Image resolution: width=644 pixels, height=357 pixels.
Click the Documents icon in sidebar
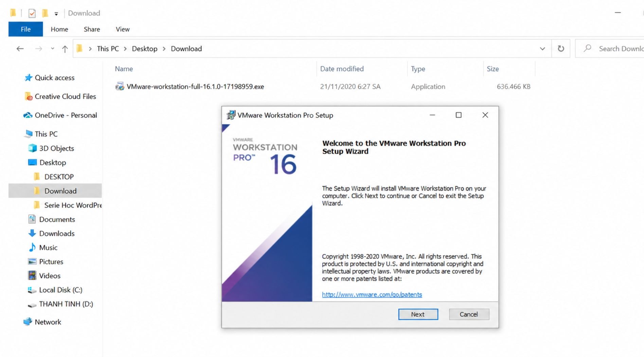coord(32,219)
